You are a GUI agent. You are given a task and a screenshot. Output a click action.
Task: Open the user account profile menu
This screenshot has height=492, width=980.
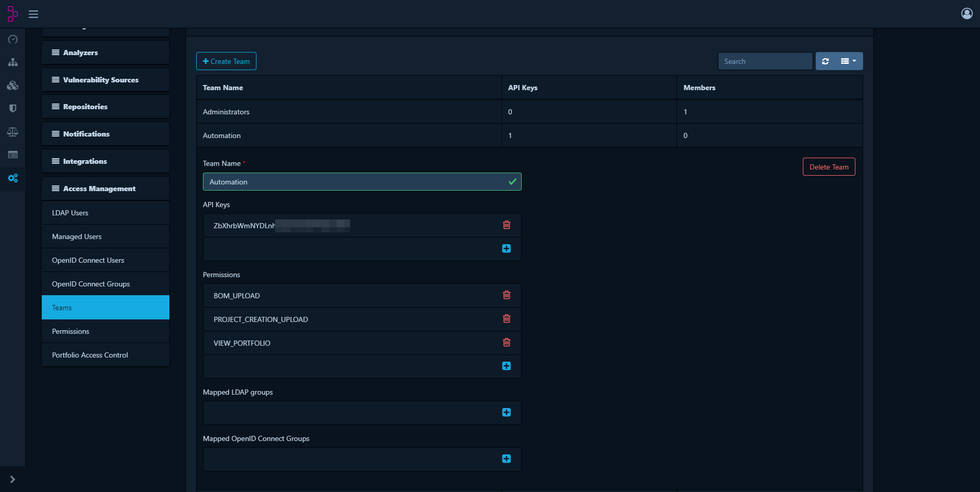(x=967, y=13)
